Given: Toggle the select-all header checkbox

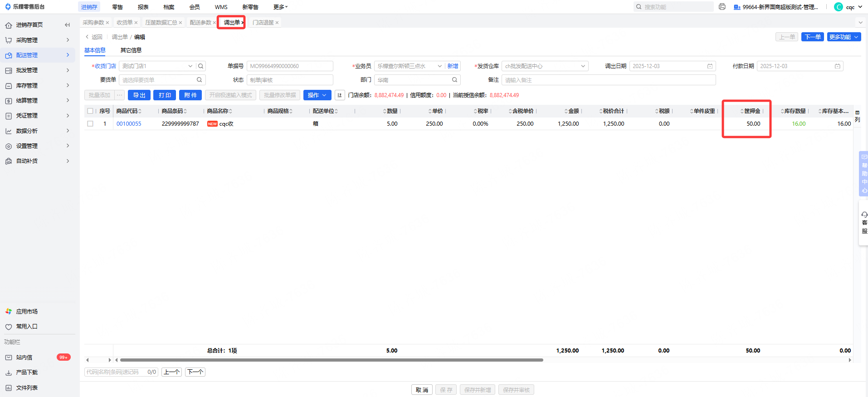Looking at the screenshot, I should tap(90, 111).
